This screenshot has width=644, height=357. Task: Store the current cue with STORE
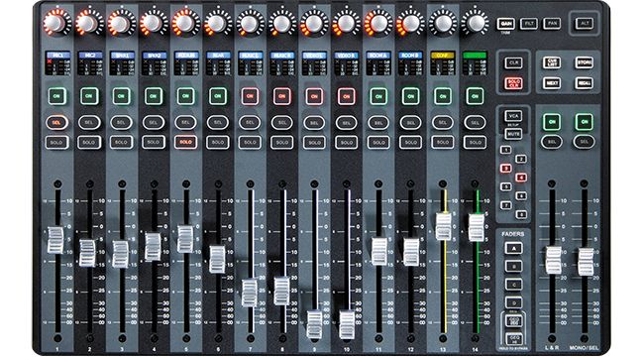[x=584, y=62]
